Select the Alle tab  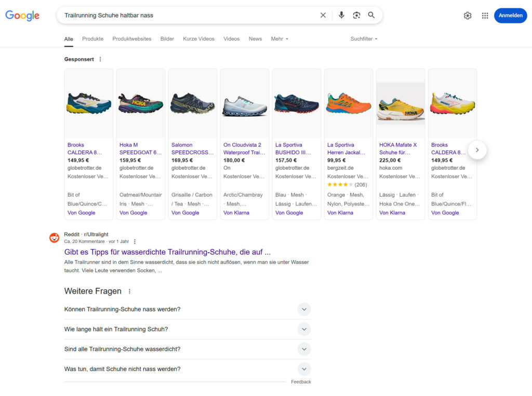pos(69,39)
